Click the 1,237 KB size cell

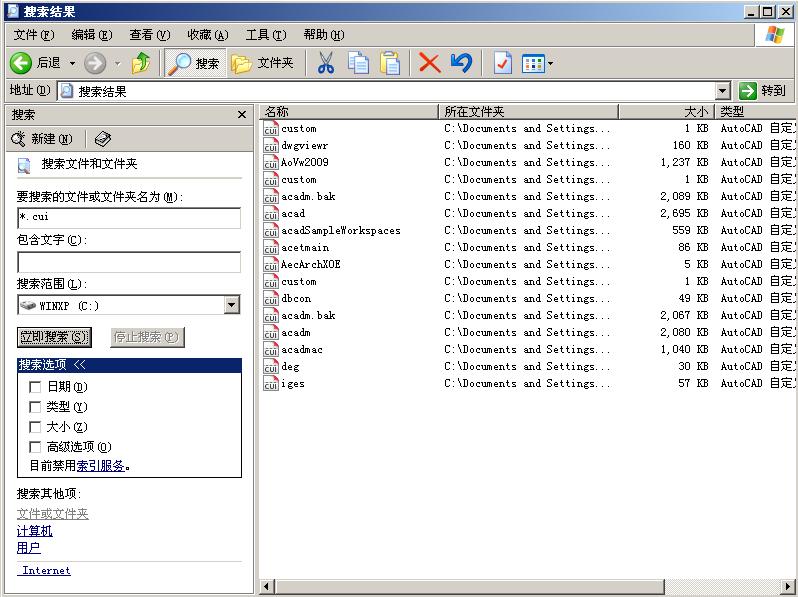[x=684, y=162]
